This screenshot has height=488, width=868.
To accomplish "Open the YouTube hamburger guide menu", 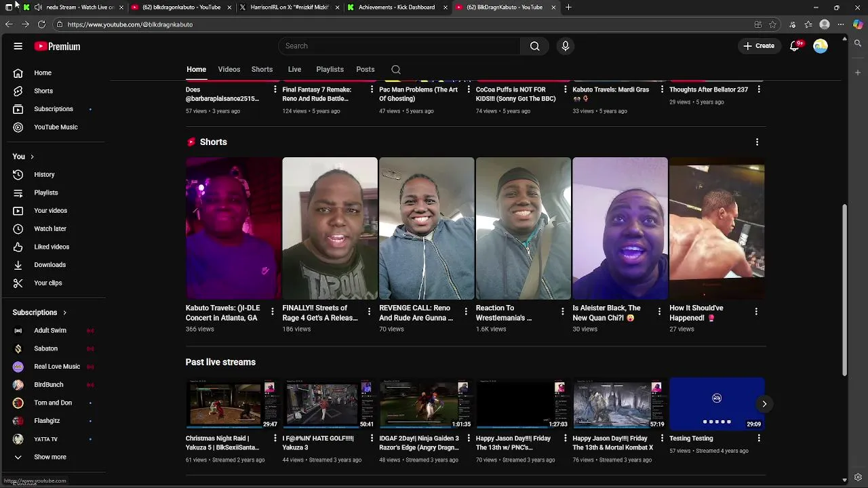I will [x=18, y=46].
